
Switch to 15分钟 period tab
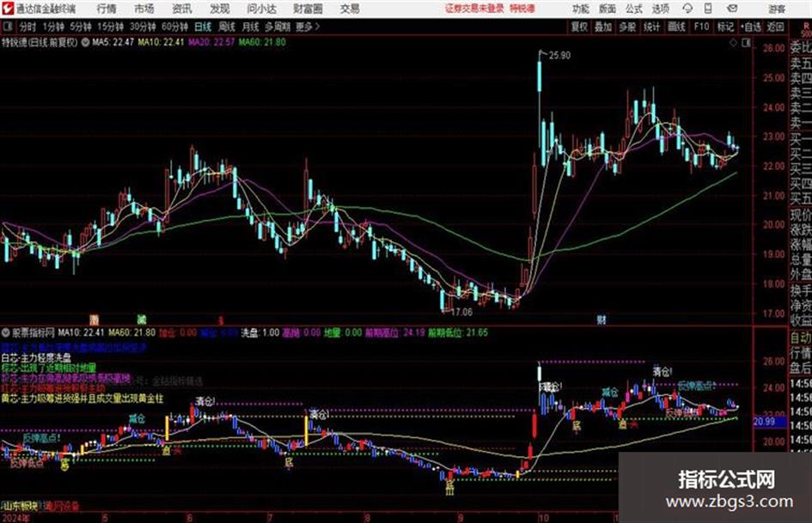tap(111, 27)
